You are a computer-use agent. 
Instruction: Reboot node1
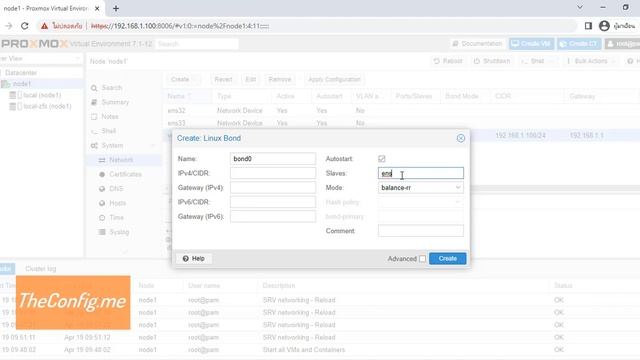448,61
